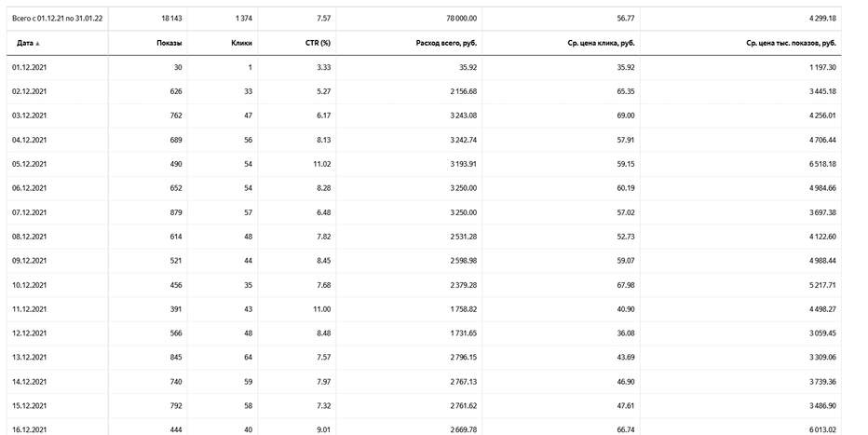Click the sort arrow next to Дата
This screenshot has width=868, height=435.
coord(37,43)
